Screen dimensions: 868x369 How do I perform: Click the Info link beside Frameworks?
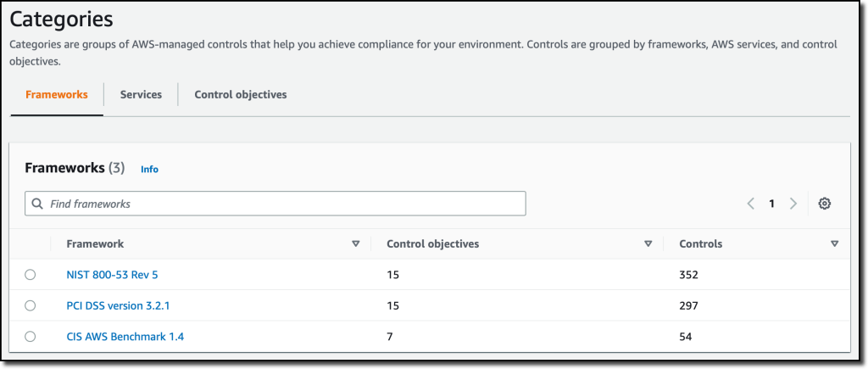pyautogui.click(x=149, y=170)
